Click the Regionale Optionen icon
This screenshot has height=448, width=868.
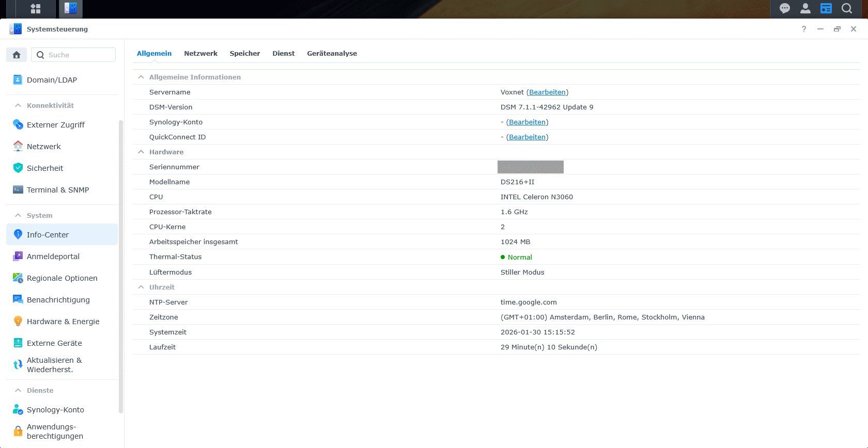(18, 278)
